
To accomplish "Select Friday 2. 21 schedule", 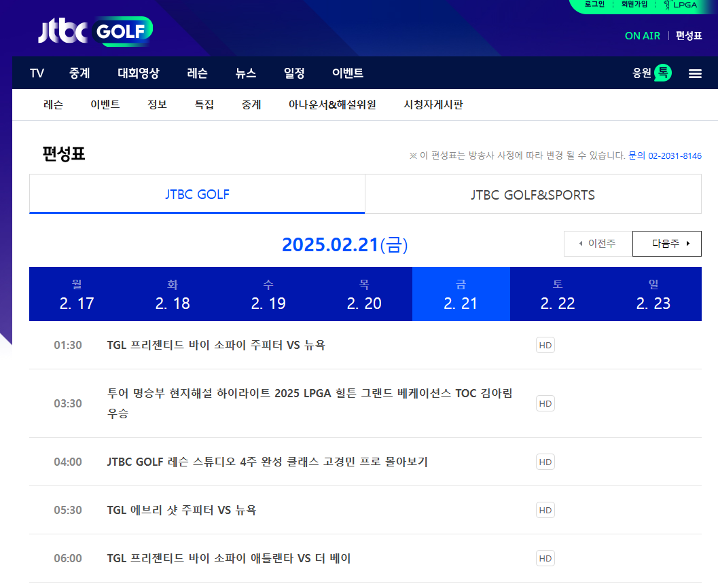I will pos(461,294).
